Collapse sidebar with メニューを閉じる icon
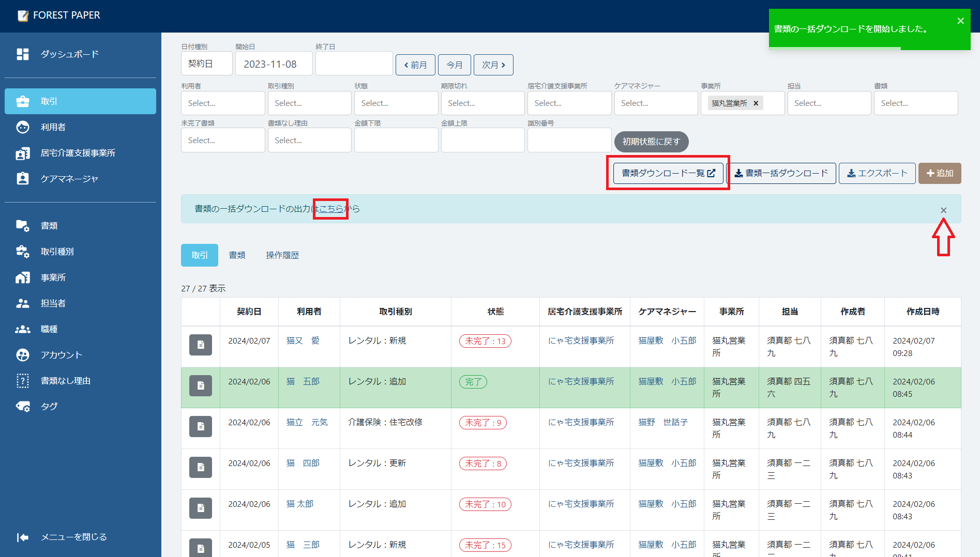This screenshot has width=980, height=557. (22, 537)
